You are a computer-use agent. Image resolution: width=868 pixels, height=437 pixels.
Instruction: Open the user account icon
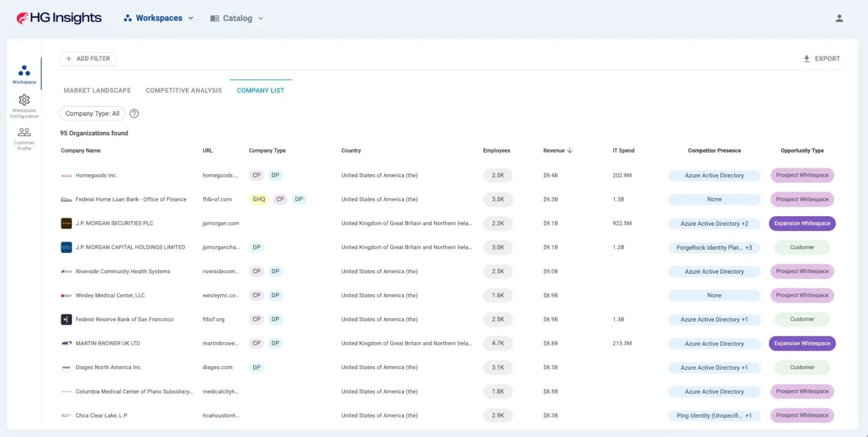click(x=839, y=18)
